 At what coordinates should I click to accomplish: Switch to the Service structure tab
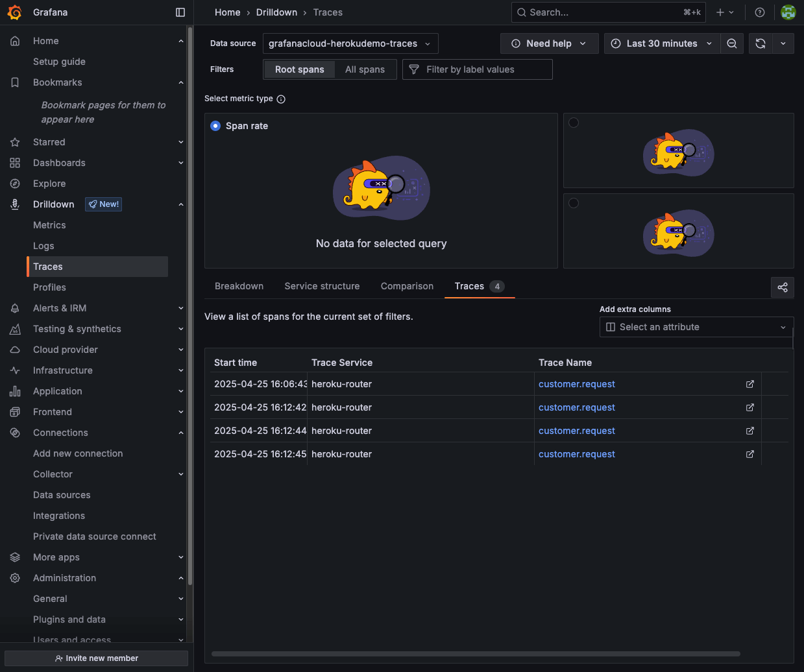pyautogui.click(x=322, y=286)
